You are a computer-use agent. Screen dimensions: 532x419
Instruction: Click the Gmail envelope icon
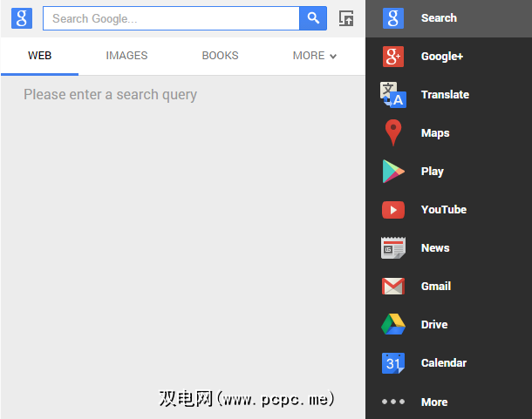(393, 286)
